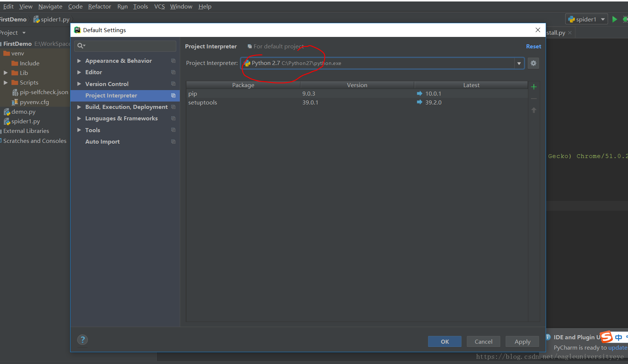628x364 pixels.
Task: Click the copy icon beside Version Control
Action: tap(173, 84)
